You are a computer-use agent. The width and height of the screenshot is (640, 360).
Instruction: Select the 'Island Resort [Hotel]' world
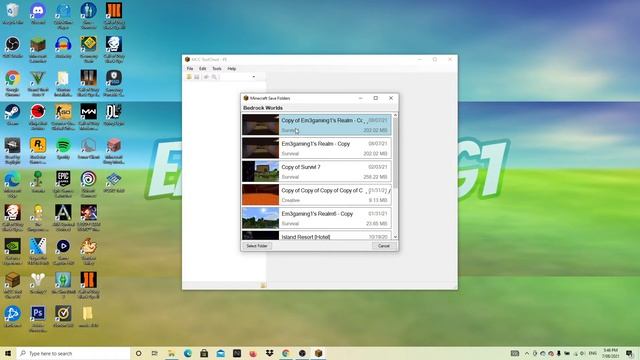316,236
